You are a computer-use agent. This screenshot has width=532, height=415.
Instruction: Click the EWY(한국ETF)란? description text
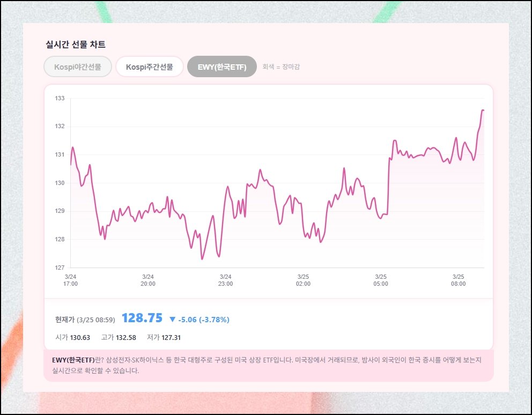coord(267,365)
